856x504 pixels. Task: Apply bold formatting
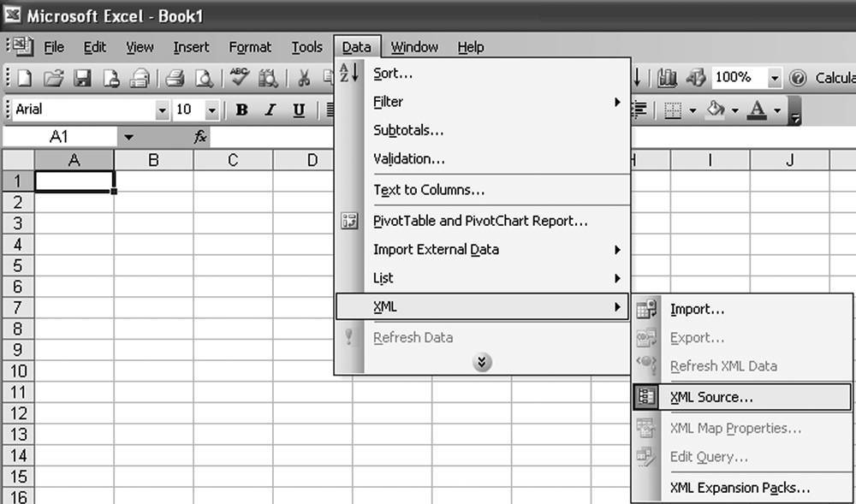tap(241, 110)
